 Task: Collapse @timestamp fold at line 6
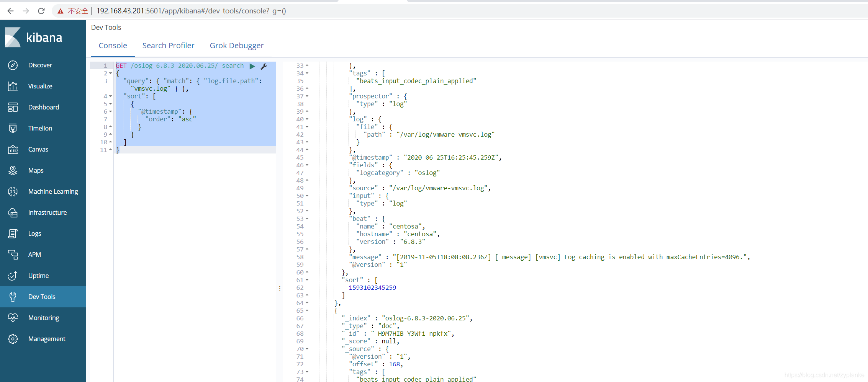[111, 111]
